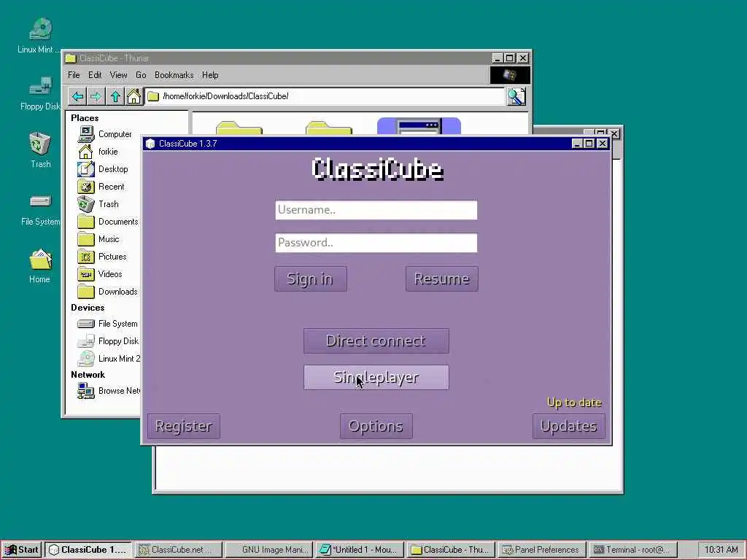
Task: Open Direct connect
Action: [376, 341]
